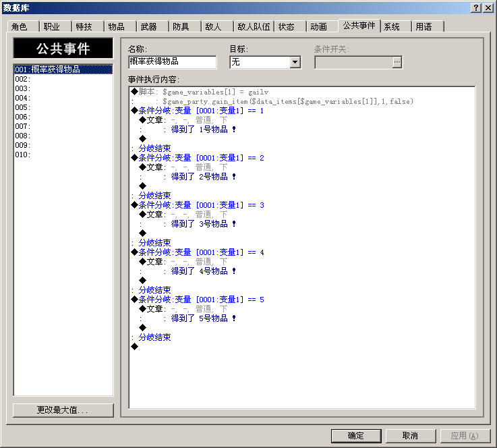Screen dimensions: 497x448
Task: Go to the 系统 tab
Action: (x=395, y=26)
